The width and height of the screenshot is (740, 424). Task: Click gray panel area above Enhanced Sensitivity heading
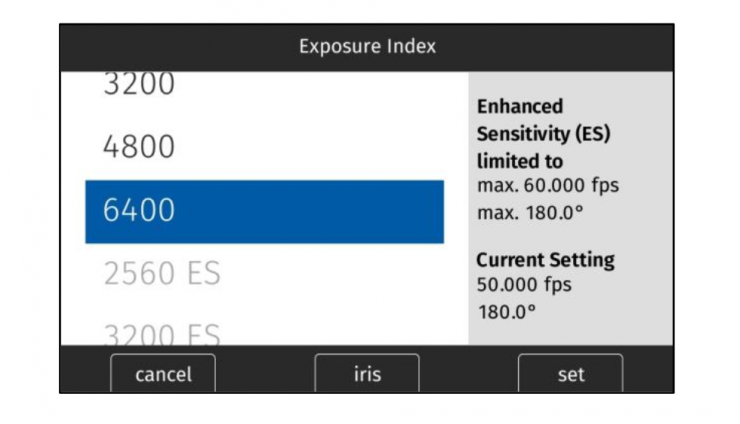[x=570, y=83]
